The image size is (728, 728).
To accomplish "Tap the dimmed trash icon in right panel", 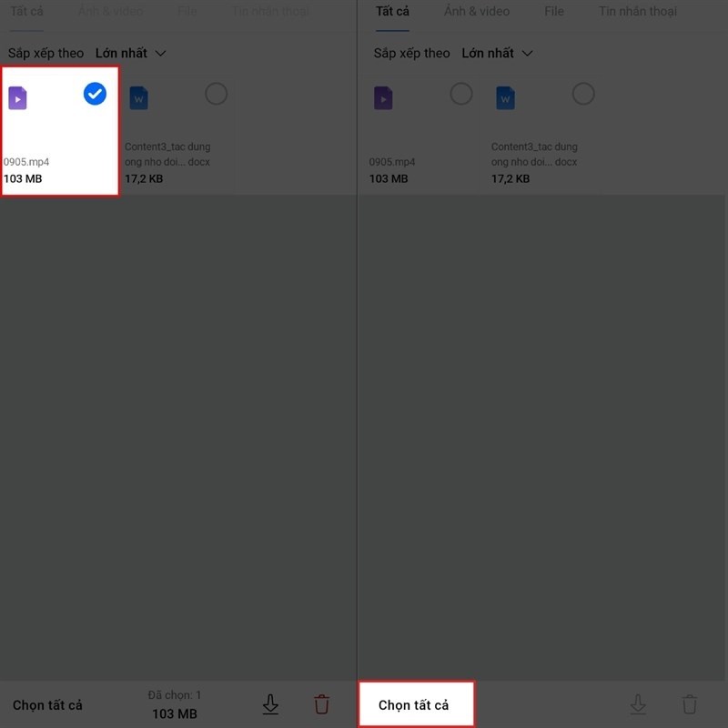I will point(690,703).
